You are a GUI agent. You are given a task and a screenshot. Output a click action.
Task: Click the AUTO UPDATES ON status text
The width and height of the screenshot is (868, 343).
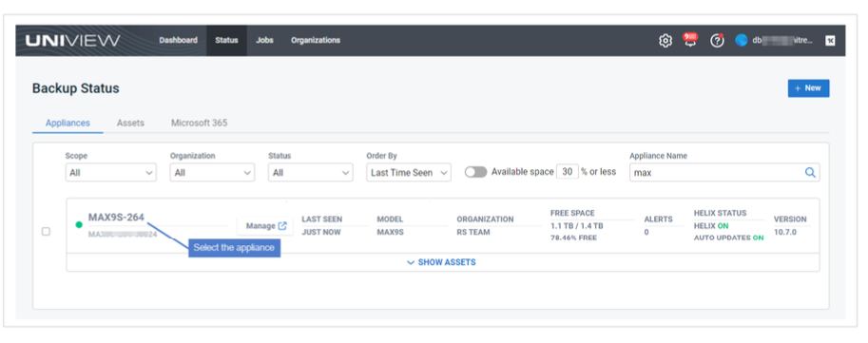tap(729, 238)
